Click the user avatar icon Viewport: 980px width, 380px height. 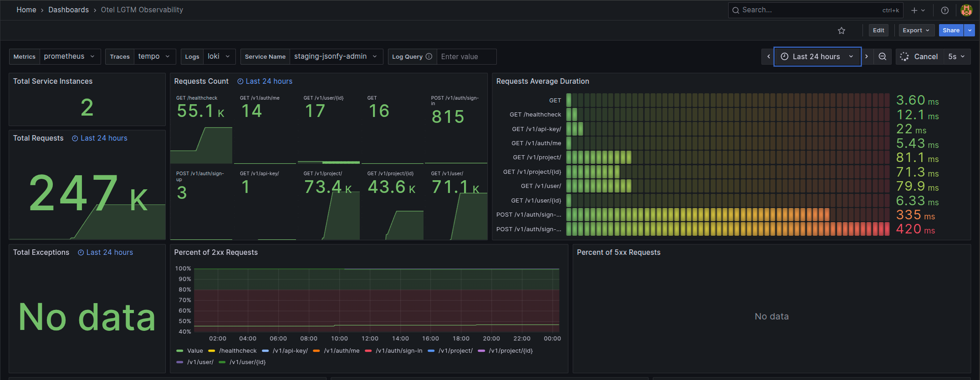point(966,10)
